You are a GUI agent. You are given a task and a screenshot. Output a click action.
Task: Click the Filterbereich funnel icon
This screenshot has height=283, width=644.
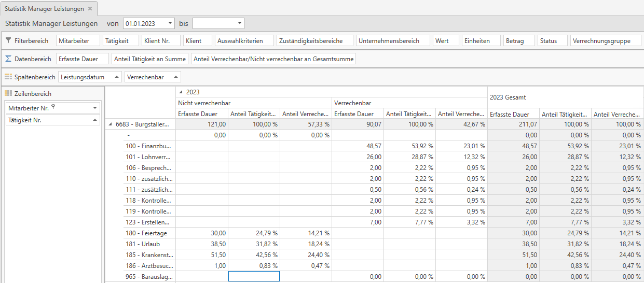coord(8,40)
